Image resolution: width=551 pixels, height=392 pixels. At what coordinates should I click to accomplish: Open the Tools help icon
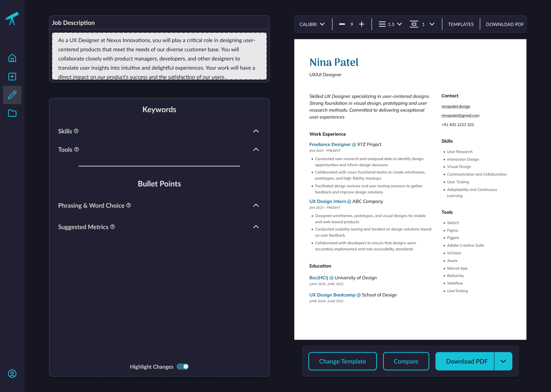(x=77, y=149)
